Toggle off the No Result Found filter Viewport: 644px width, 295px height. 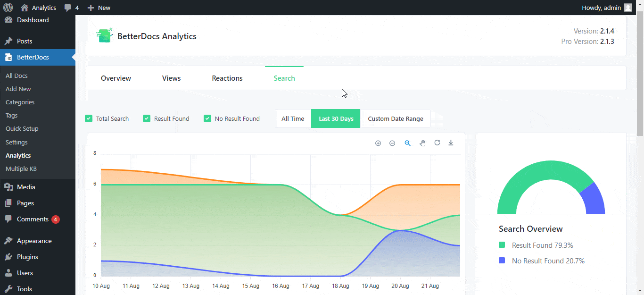[207, 118]
